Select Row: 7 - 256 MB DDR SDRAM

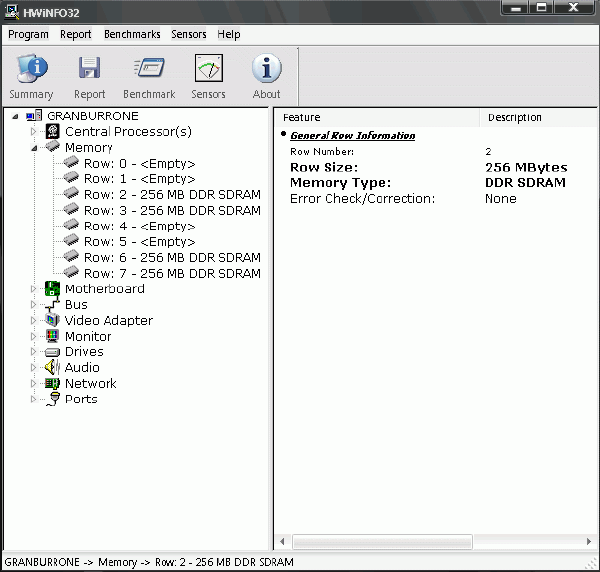(172, 273)
